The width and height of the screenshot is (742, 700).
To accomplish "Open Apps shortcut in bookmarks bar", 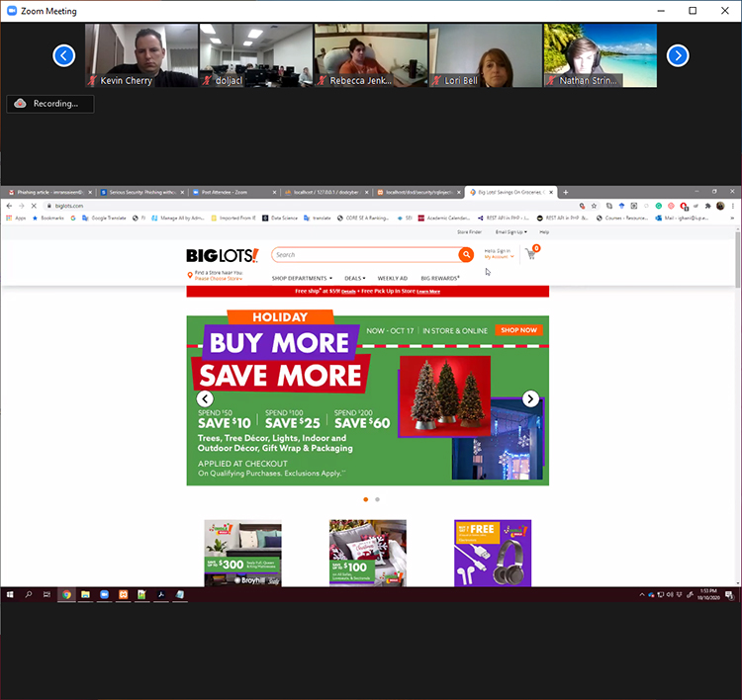I will (x=16, y=219).
